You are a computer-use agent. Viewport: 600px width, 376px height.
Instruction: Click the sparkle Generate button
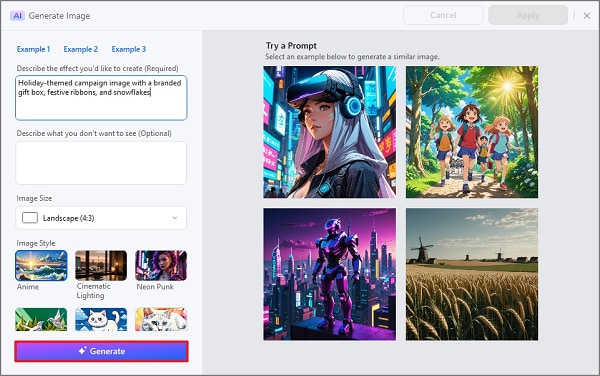coord(101,351)
